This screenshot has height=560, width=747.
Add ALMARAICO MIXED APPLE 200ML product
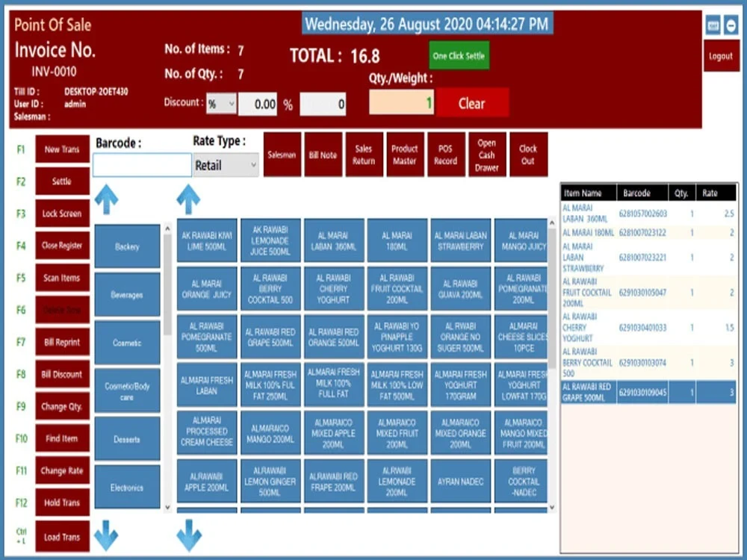tap(333, 433)
